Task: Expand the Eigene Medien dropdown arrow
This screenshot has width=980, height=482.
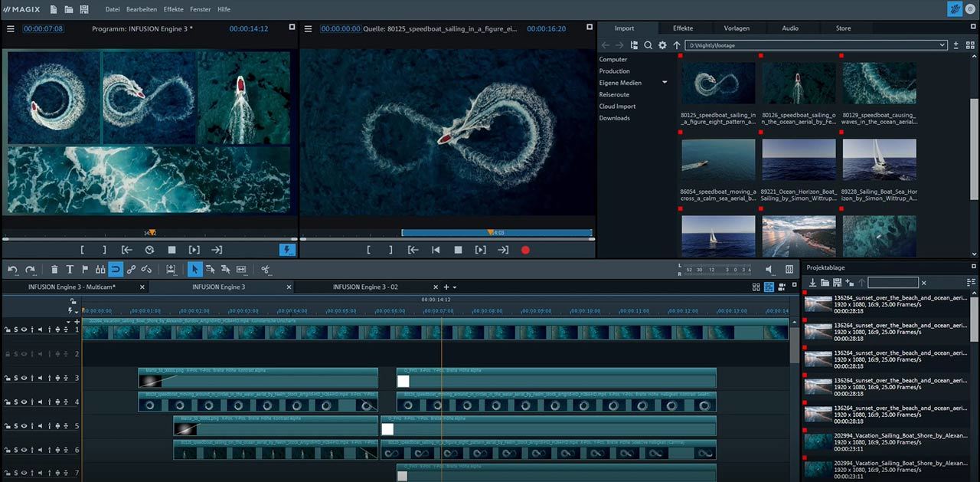Action: point(665,83)
